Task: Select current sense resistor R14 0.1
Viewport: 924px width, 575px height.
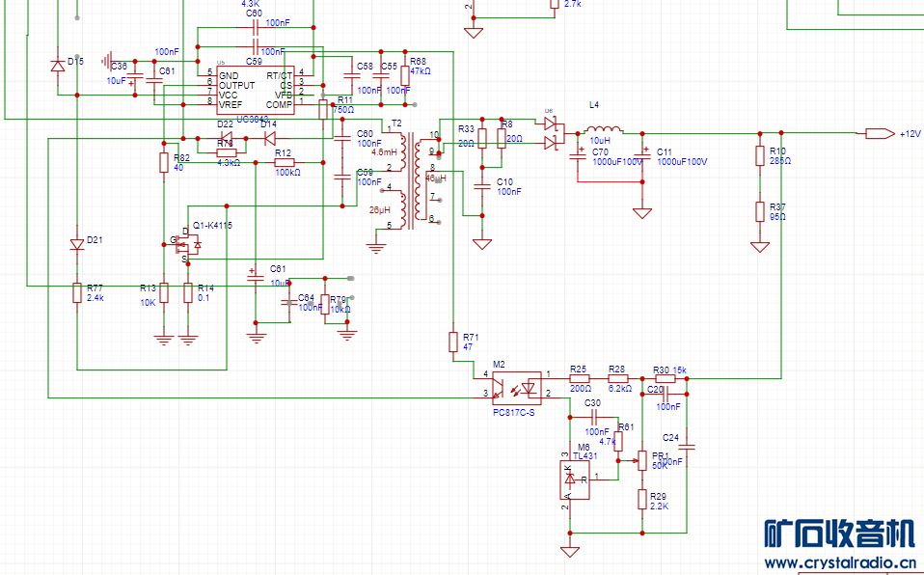Action: pos(188,292)
